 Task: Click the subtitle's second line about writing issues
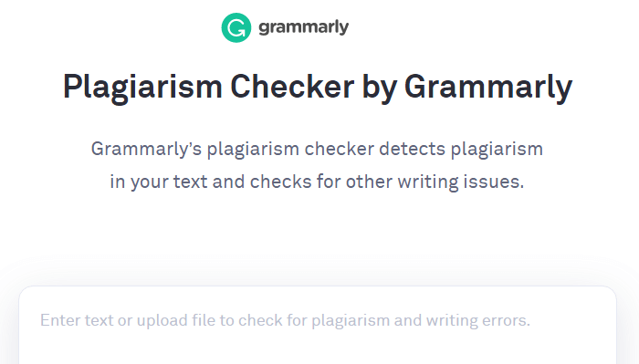point(317,182)
